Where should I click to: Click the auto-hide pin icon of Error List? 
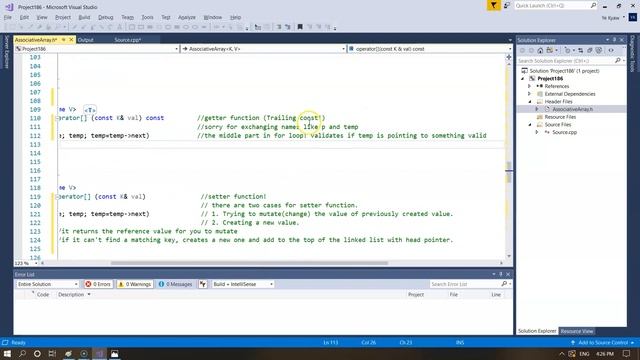tap(501, 274)
